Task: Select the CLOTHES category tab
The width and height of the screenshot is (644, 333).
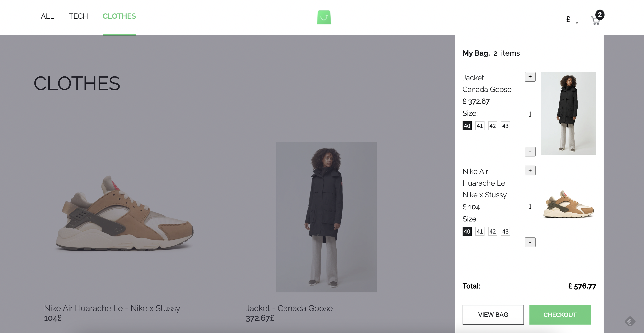Action: point(119,16)
